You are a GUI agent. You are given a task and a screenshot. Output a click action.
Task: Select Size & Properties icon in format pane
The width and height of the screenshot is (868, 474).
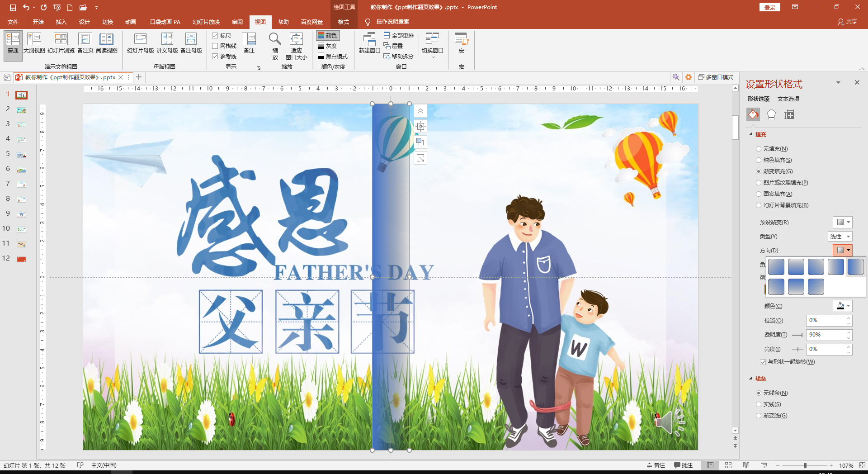789,114
